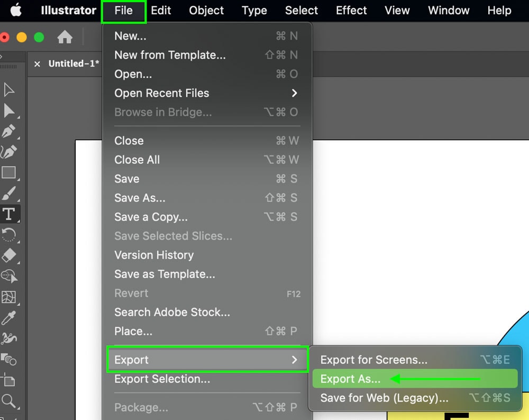Open the Edit menu
This screenshot has height=420, width=529.
tap(161, 10)
